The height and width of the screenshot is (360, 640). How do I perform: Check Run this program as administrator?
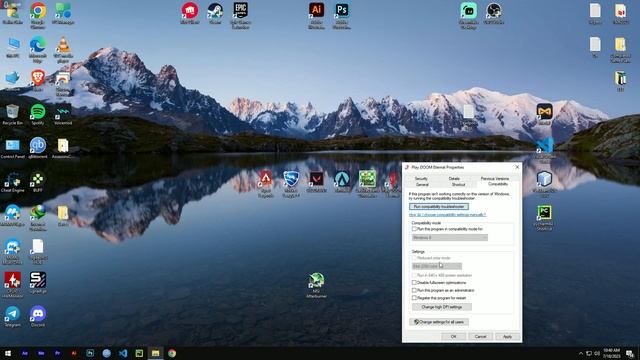(414, 290)
